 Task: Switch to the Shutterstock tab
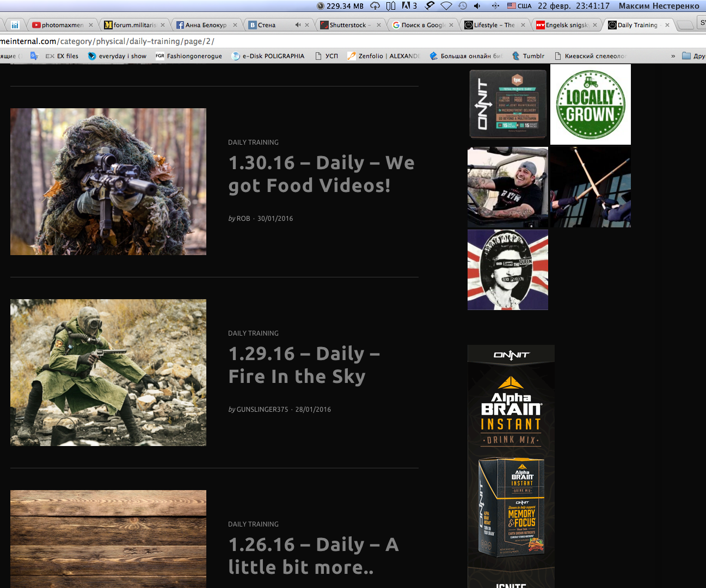coord(348,25)
